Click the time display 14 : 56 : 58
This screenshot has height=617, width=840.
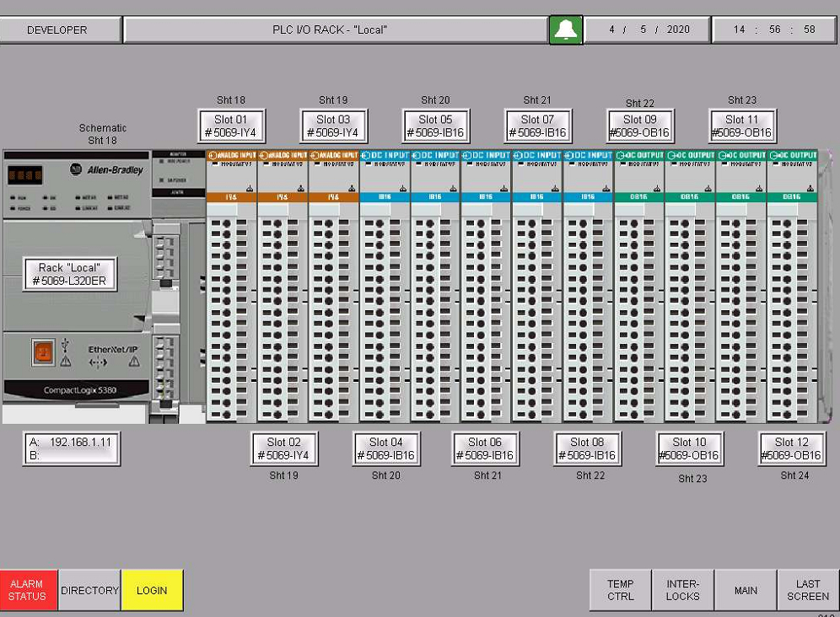[x=774, y=30]
